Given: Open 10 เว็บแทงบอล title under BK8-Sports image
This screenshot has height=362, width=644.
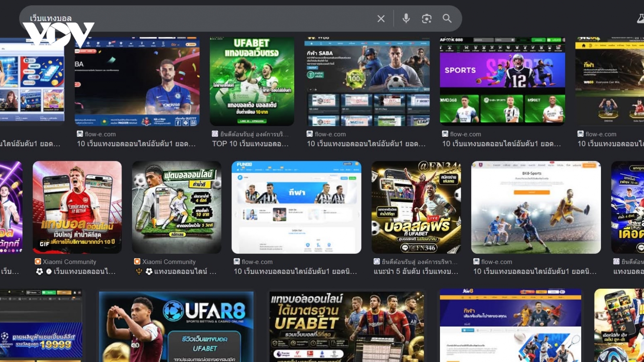Looking at the screenshot, I should point(535,271).
